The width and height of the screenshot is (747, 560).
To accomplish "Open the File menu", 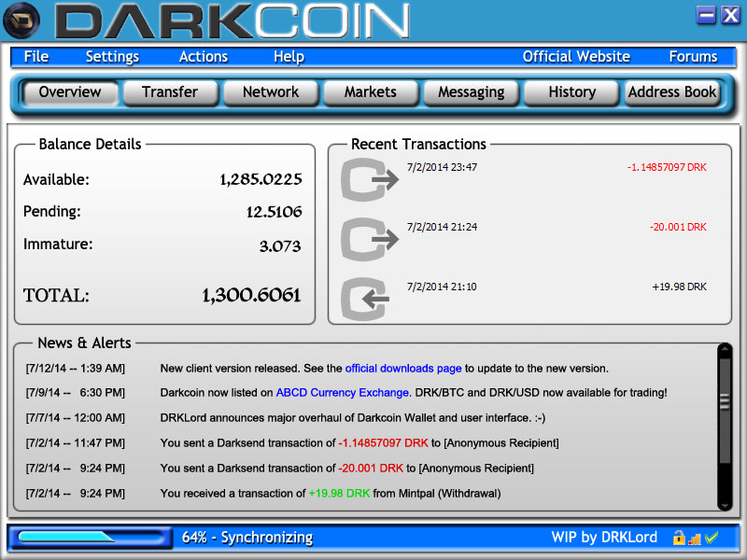I will [36, 57].
